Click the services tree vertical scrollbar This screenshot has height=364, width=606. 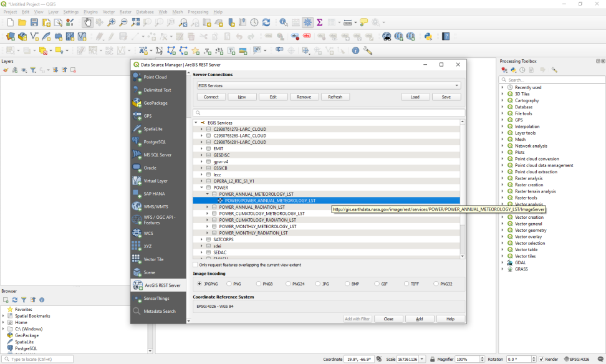(x=462, y=189)
